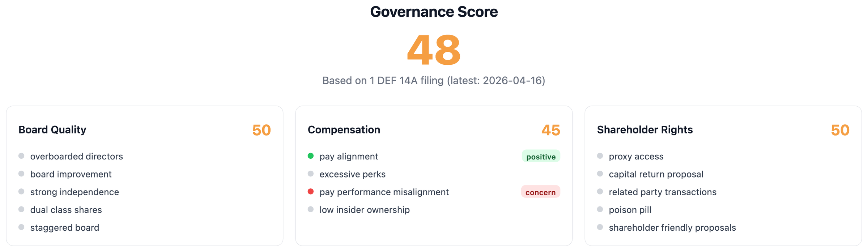This screenshot has width=868, height=252.
Task: Click the Board Quality score 50
Action: [x=261, y=130]
